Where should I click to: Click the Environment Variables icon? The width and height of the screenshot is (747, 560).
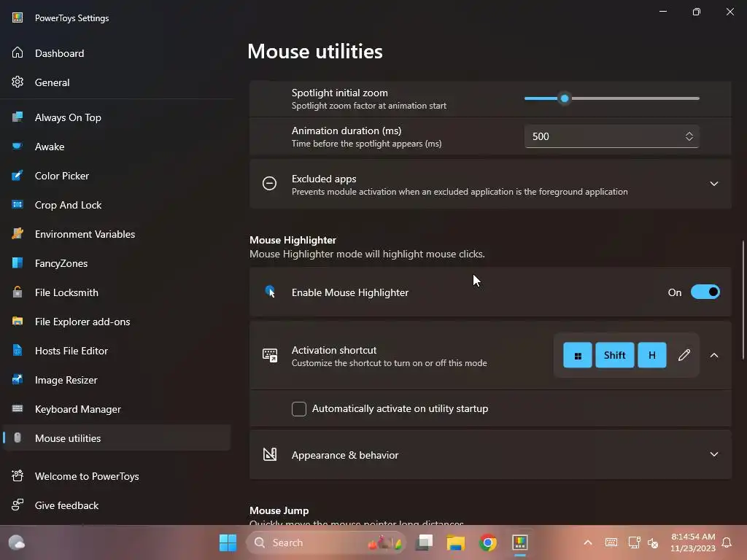pos(18,234)
